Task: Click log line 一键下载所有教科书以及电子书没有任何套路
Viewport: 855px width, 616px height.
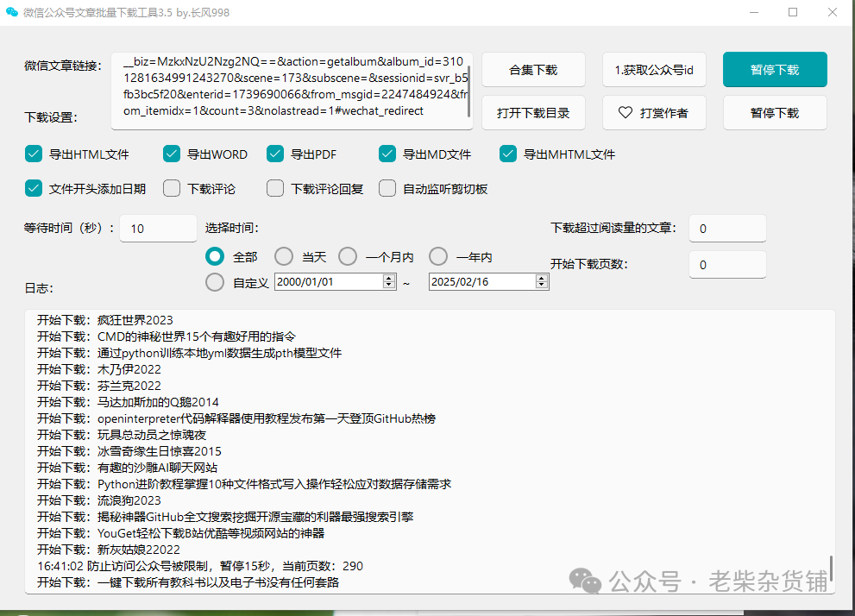Action: (188, 582)
